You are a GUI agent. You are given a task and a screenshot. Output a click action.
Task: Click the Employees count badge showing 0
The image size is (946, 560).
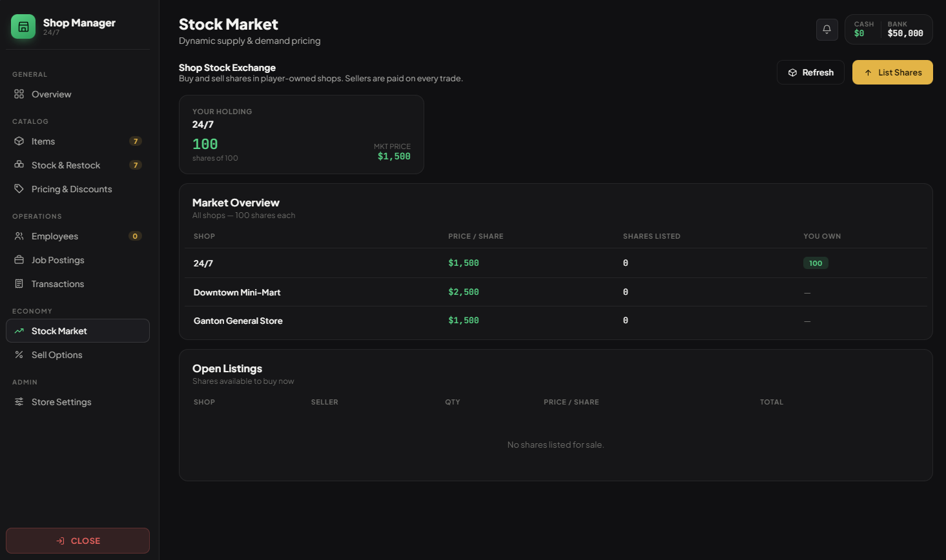click(135, 236)
